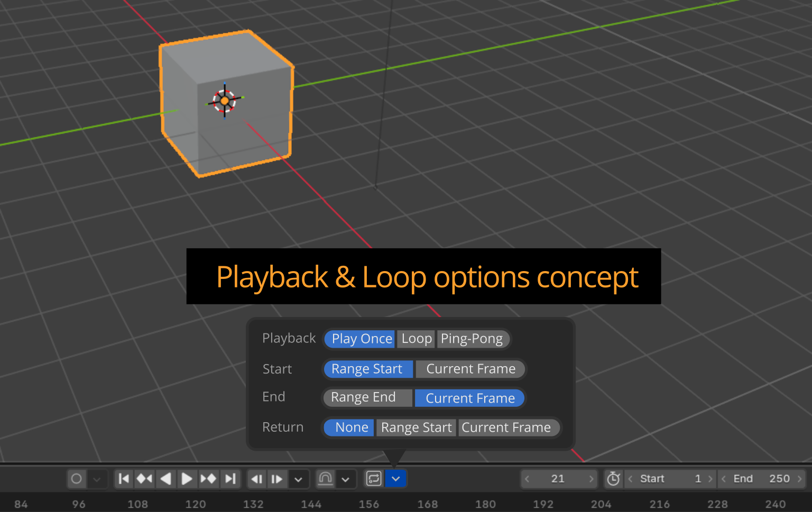
Task: Increase the End frame value
Action: [800, 479]
